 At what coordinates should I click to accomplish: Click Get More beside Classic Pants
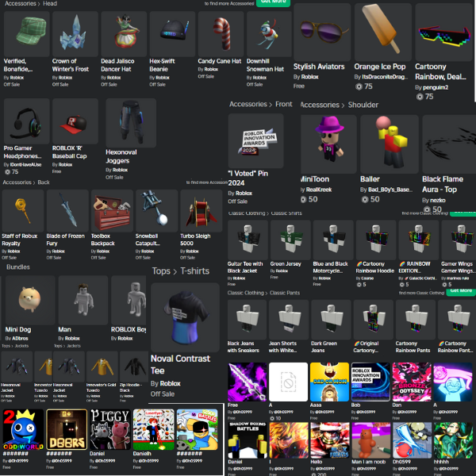tap(461, 291)
